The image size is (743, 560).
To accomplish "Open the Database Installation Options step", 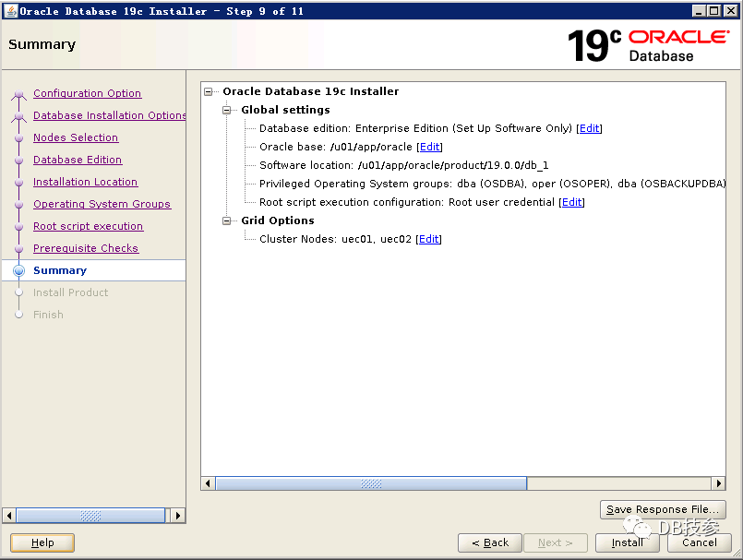I will coord(109,115).
